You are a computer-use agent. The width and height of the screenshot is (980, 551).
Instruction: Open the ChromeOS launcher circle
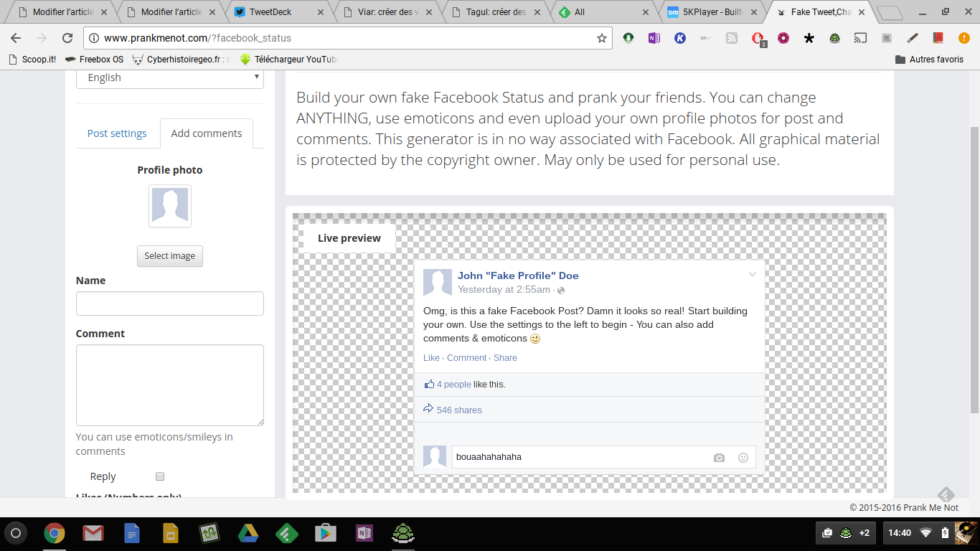16,533
